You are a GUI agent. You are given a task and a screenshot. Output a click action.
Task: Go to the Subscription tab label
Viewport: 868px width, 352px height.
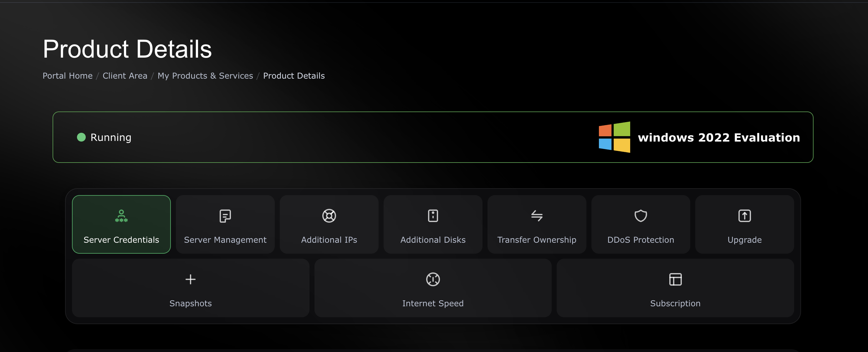point(675,303)
